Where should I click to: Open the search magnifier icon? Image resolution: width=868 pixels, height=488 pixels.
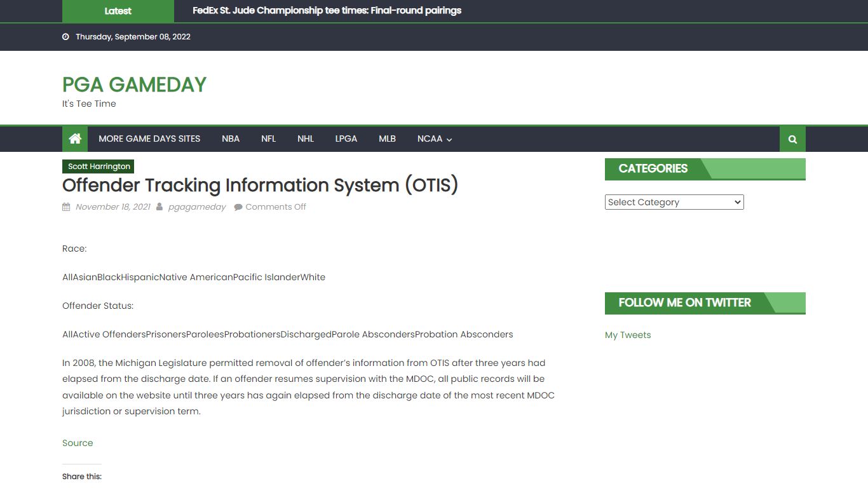[792, 139]
